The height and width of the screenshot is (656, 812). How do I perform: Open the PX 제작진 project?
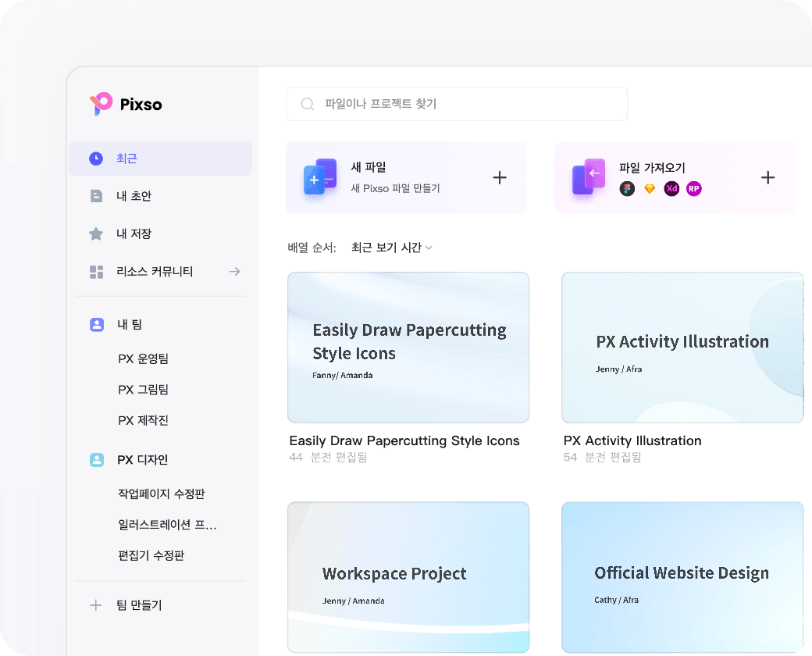(x=143, y=420)
